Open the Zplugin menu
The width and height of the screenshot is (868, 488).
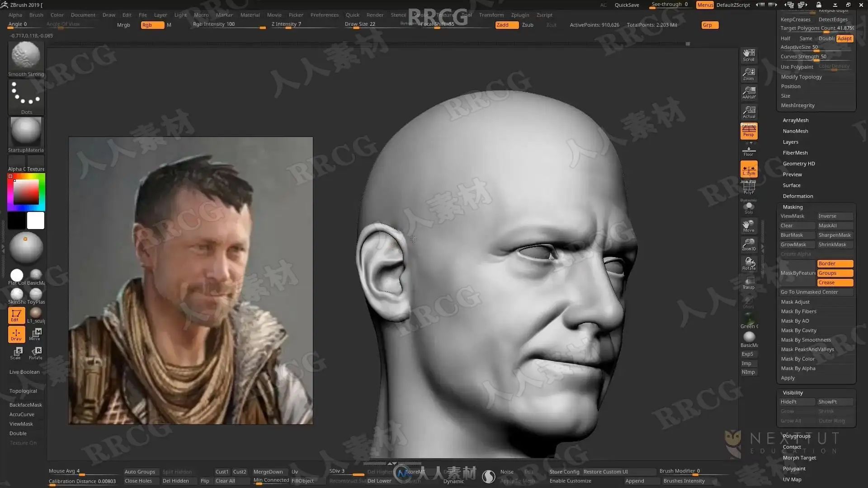[520, 15]
